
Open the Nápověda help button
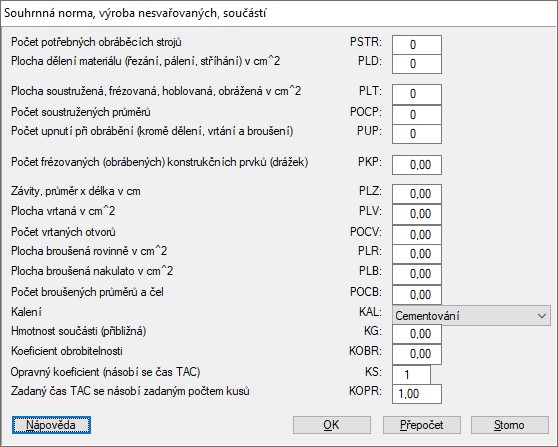click(51, 425)
